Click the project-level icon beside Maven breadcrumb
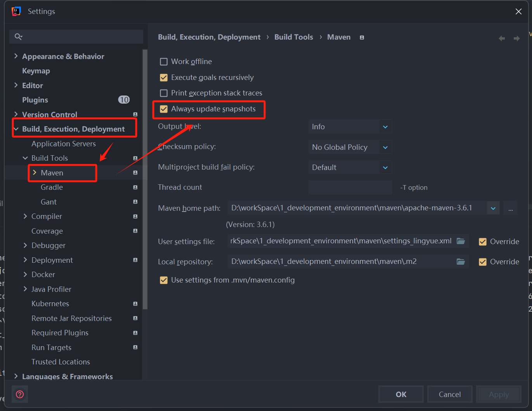This screenshot has width=532, height=411. click(362, 38)
